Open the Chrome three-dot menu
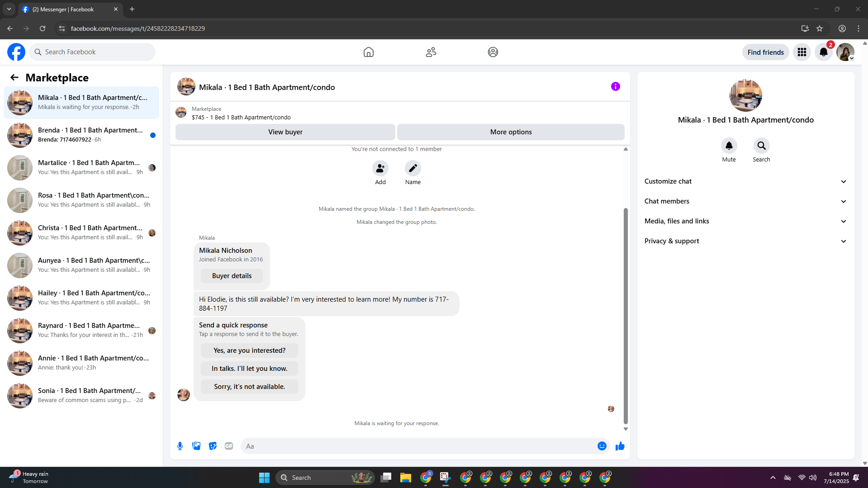The height and width of the screenshot is (488, 868). [x=859, y=28]
